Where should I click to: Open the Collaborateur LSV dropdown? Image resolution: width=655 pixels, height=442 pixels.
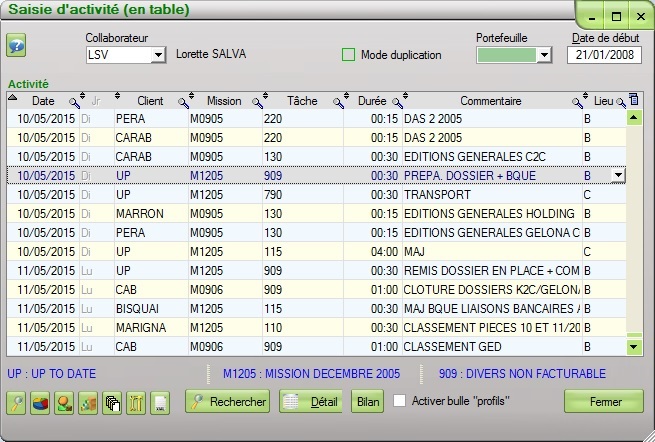tap(158, 55)
